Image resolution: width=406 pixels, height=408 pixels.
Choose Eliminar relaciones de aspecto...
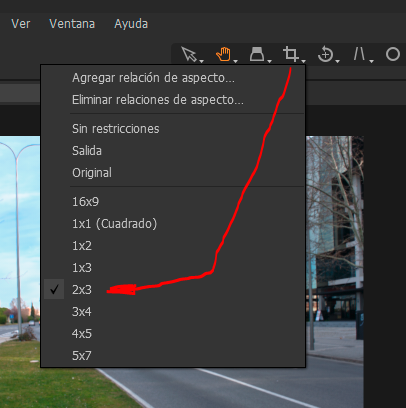click(173, 100)
